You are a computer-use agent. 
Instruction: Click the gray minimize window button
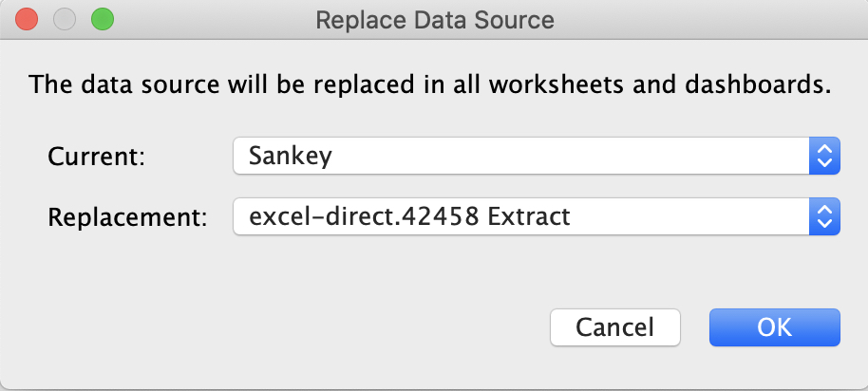click(65, 19)
